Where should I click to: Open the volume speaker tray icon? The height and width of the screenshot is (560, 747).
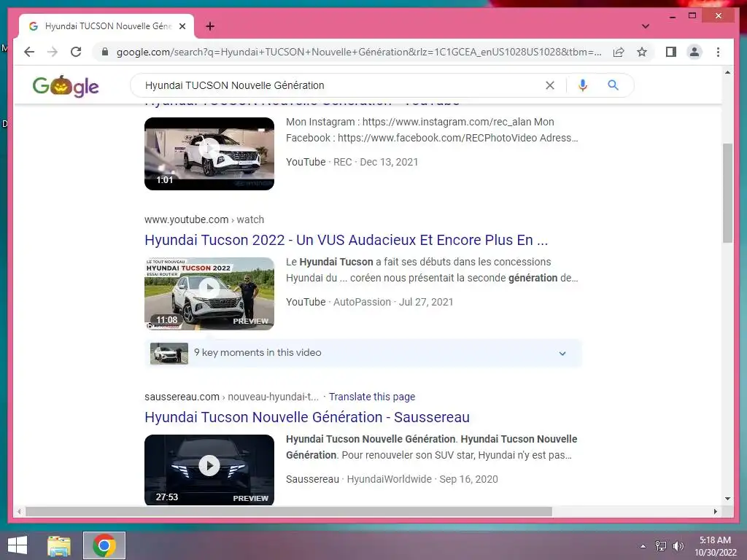click(x=678, y=545)
